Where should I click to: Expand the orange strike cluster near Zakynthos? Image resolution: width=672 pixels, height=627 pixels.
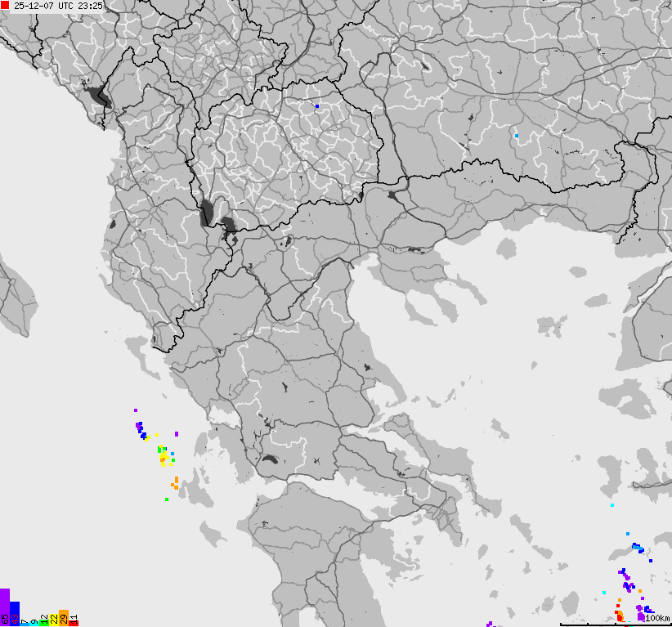click(173, 482)
